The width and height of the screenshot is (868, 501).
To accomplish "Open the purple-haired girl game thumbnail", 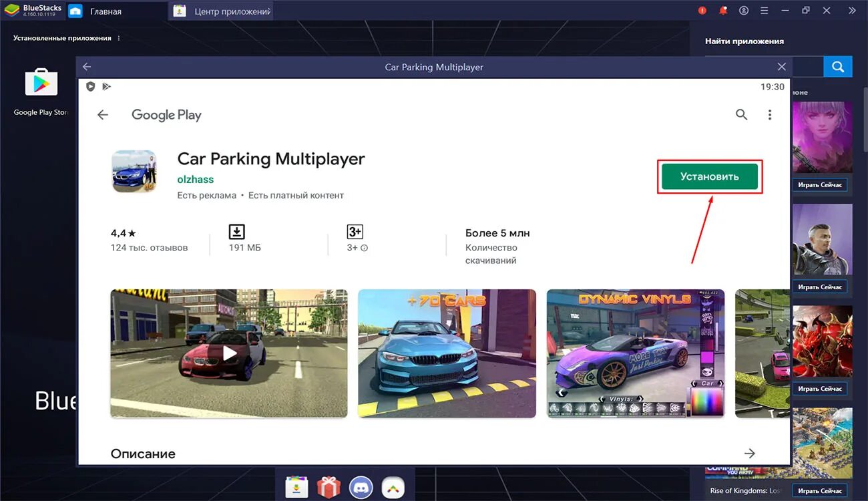I will pyautogui.click(x=822, y=138).
